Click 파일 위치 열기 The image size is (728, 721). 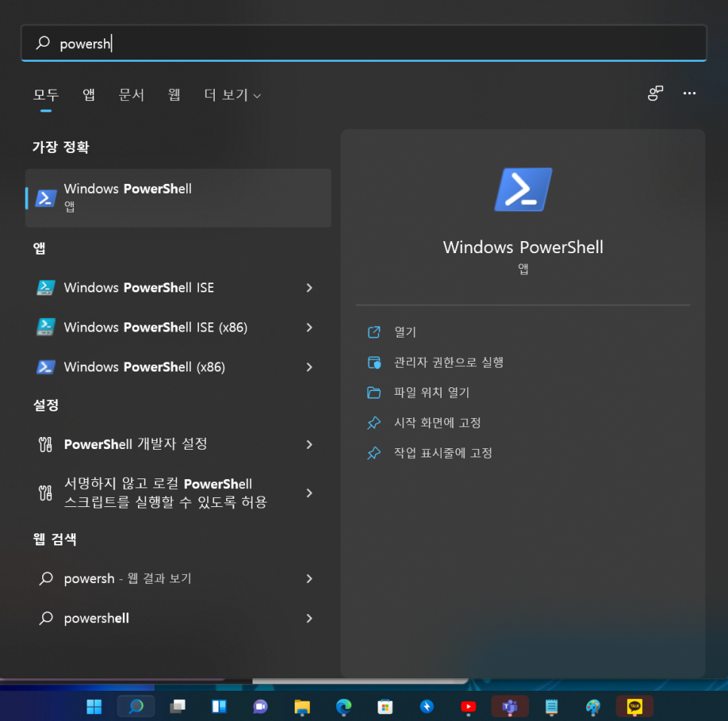[x=431, y=393]
